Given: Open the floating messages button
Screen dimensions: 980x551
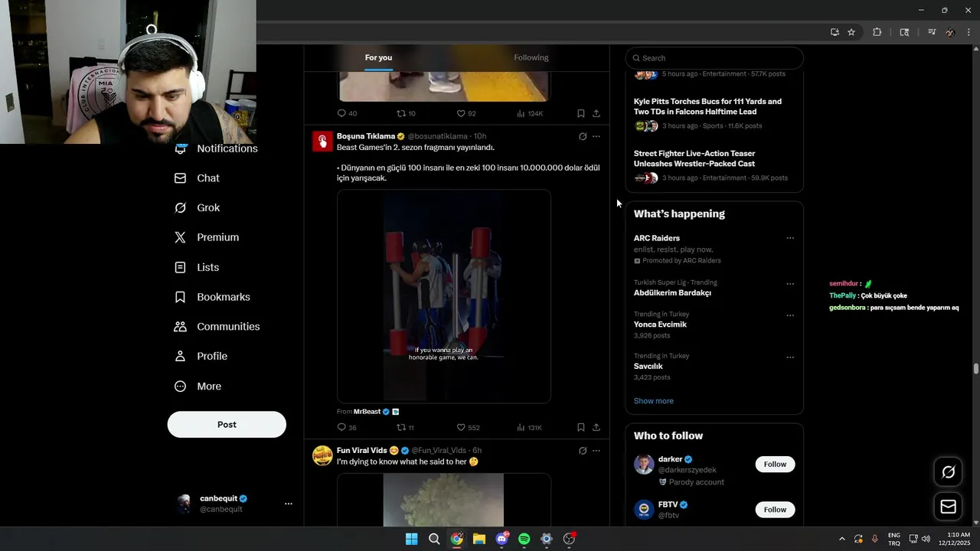Looking at the screenshot, I should [948, 507].
